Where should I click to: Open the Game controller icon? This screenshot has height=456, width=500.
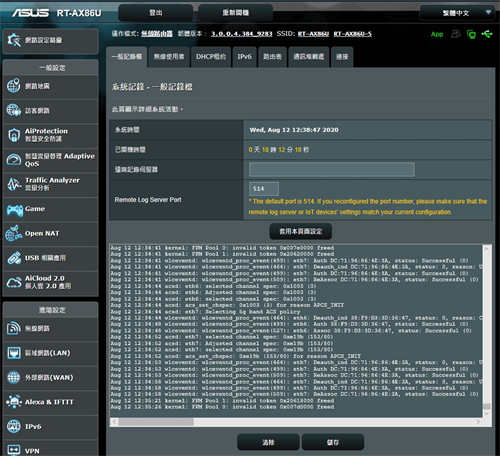(14, 210)
